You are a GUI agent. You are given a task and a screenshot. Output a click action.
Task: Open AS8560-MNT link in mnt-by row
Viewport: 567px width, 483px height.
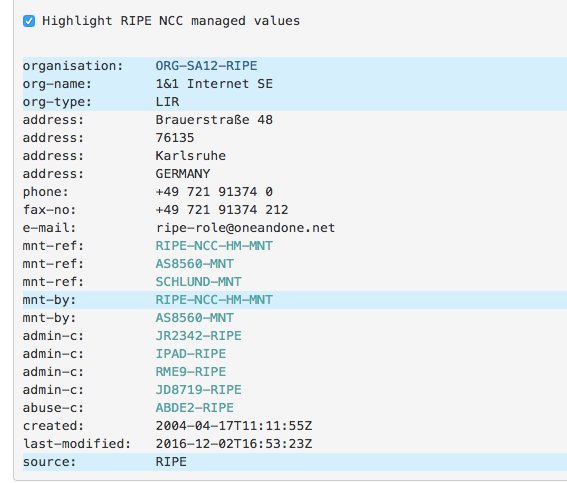click(195, 318)
